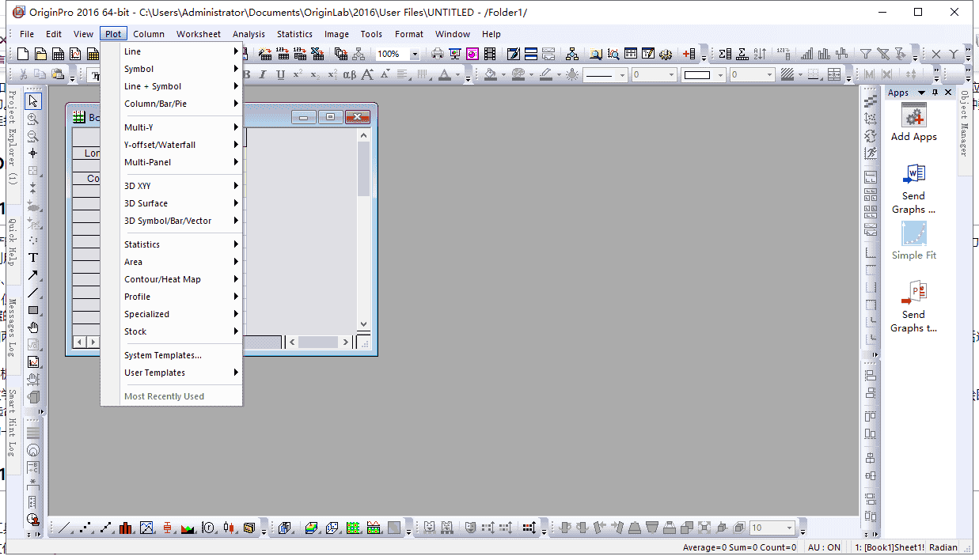Image resolution: width=979 pixels, height=560 pixels.
Task: Click the column plot icon in bottom toolbar
Action: (126, 528)
